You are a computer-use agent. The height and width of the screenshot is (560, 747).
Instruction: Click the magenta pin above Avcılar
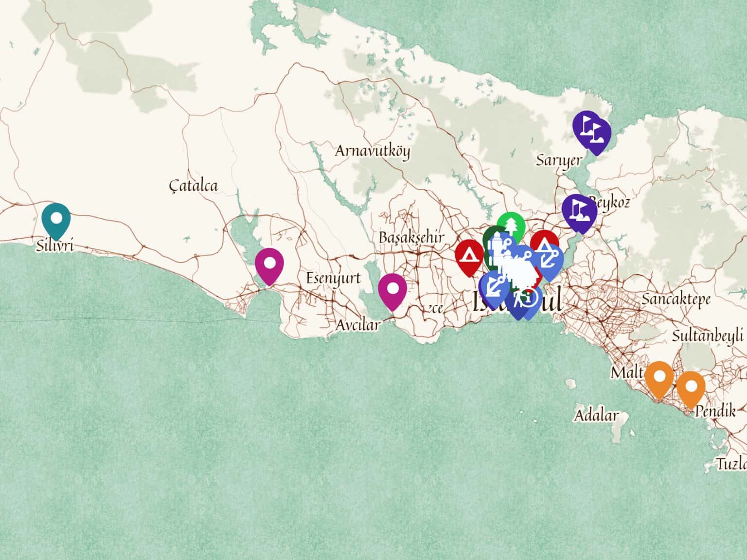392,291
